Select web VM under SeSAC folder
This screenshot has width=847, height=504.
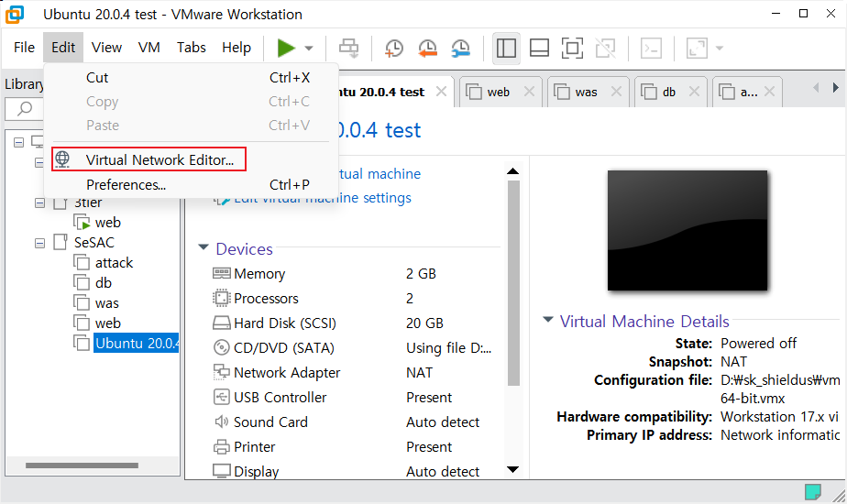(107, 323)
